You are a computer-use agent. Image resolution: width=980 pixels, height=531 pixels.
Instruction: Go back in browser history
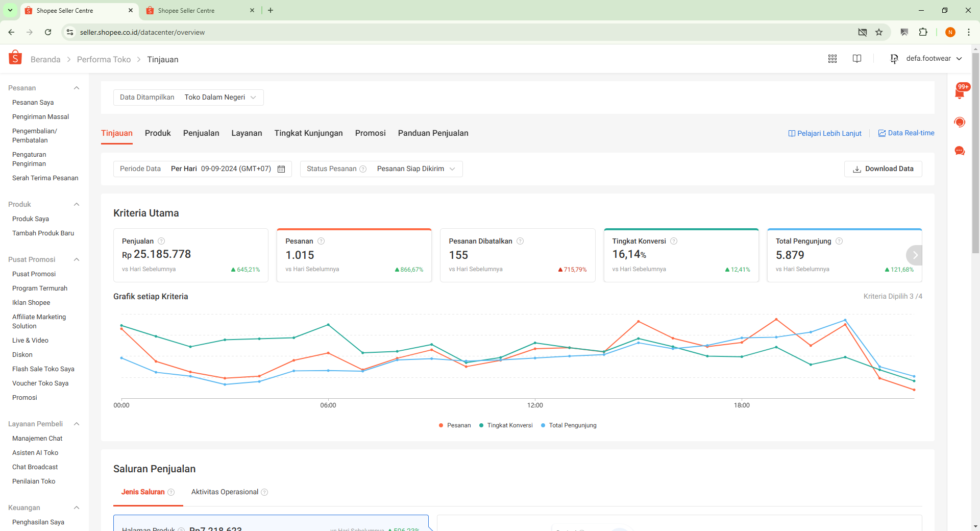click(11, 32)
